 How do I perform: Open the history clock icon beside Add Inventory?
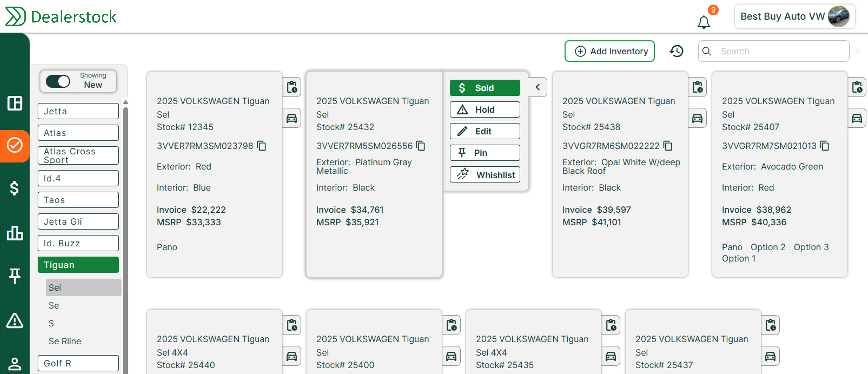point(676,51)
